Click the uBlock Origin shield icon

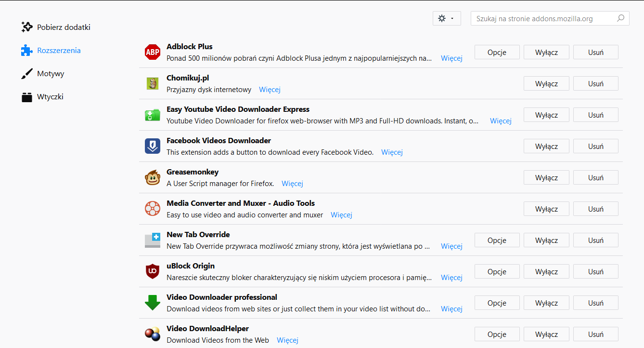(x=153, y=271)
